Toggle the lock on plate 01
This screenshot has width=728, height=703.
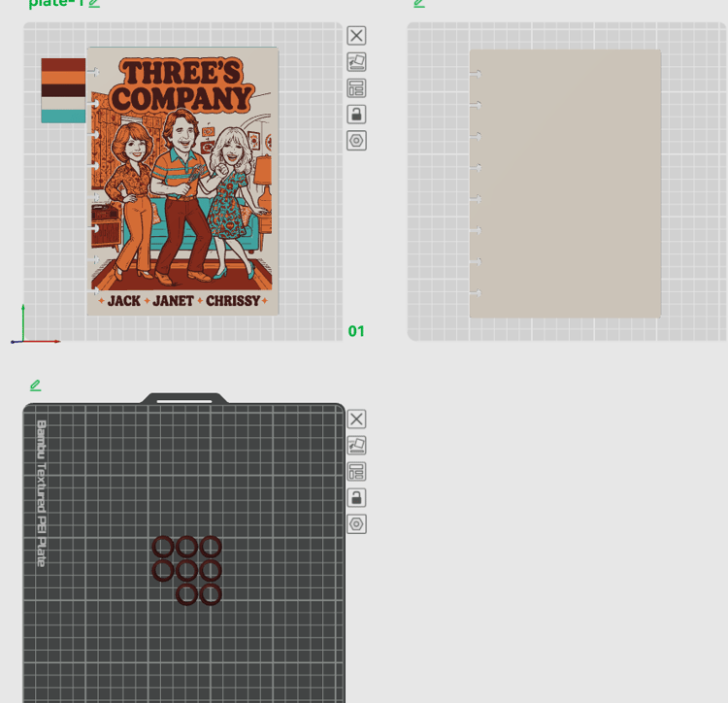click(356, 115)
